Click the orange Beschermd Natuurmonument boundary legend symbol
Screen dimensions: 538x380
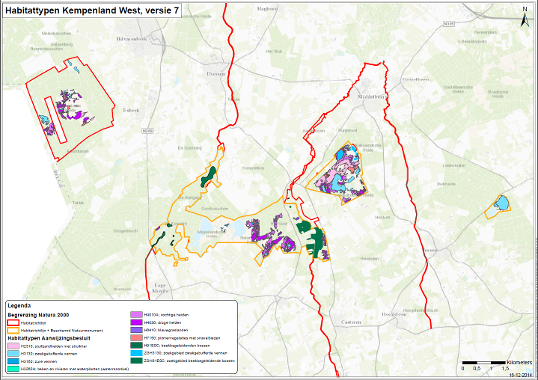[13, 331]
